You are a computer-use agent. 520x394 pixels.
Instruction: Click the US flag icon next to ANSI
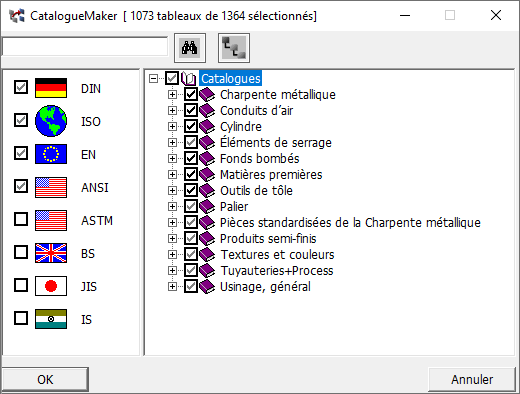pos(51,187)
